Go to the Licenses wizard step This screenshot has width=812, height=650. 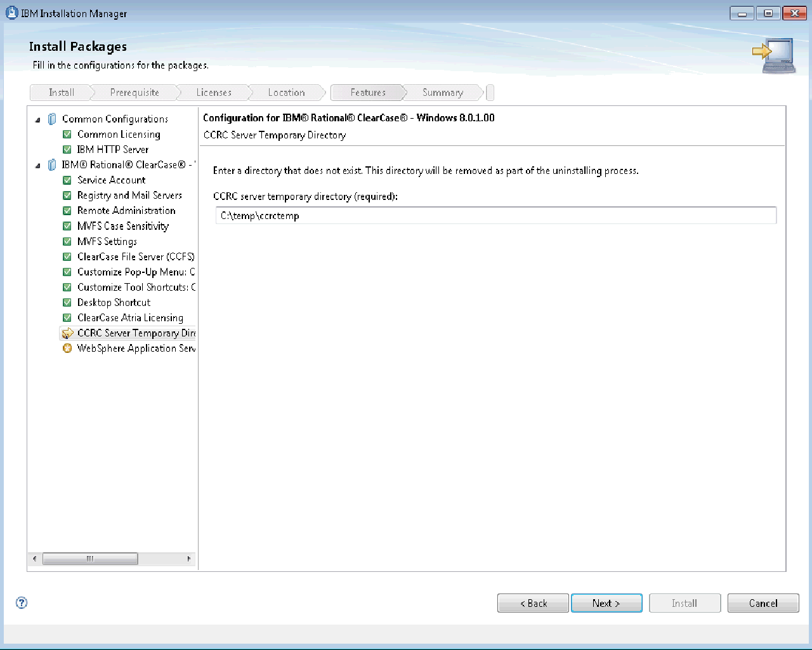click(x=214, y=93)
